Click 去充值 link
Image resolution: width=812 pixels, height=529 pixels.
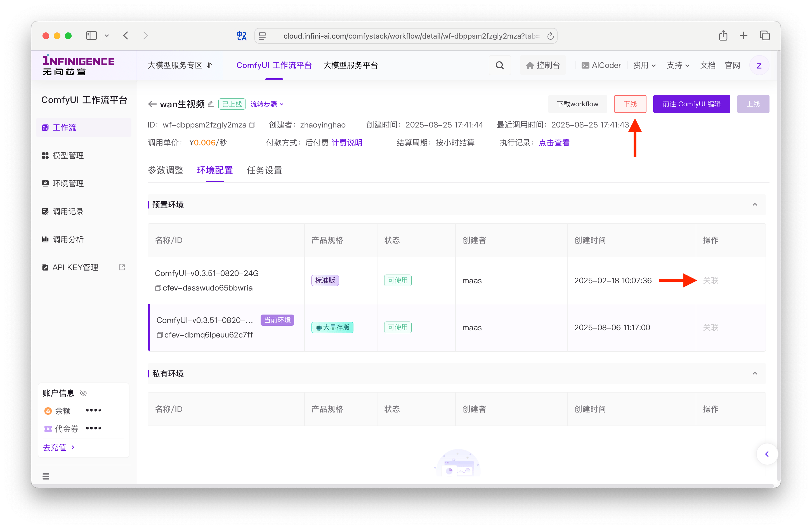click(59, 447)
